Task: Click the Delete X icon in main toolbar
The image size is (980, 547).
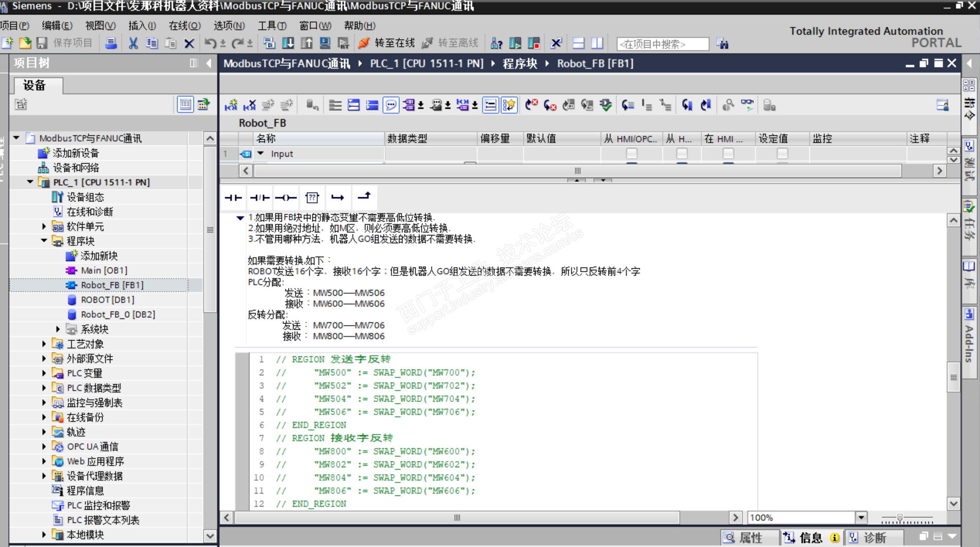Action: coord(189,43)
